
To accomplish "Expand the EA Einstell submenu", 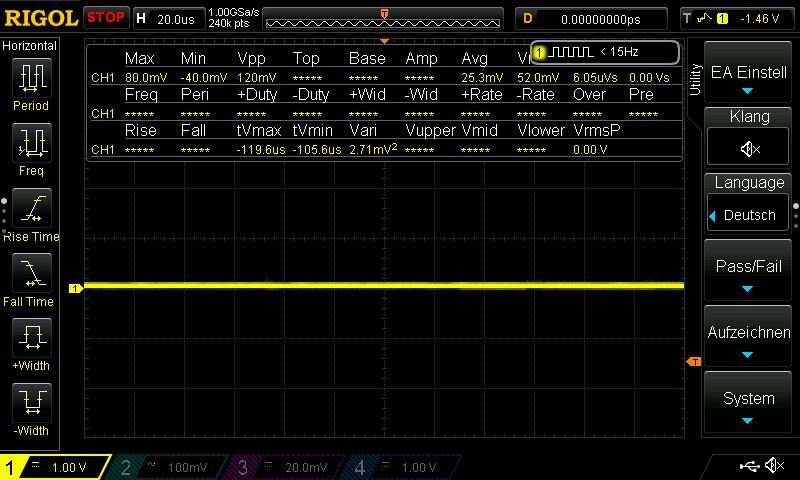I will (749, 79).
